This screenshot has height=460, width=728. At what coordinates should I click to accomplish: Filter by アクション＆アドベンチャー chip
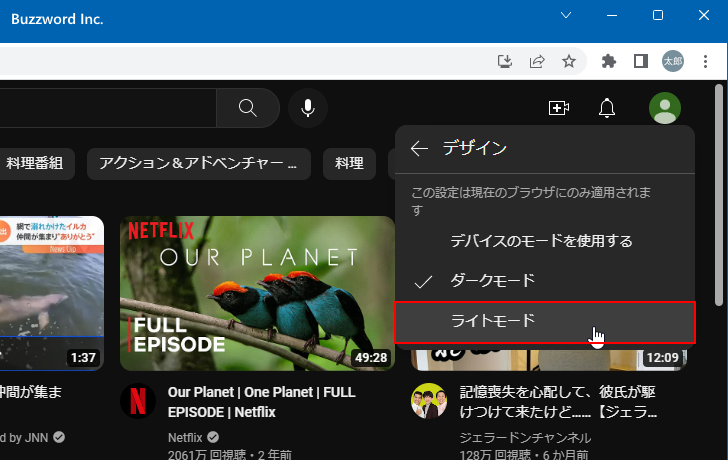(199, 163)
